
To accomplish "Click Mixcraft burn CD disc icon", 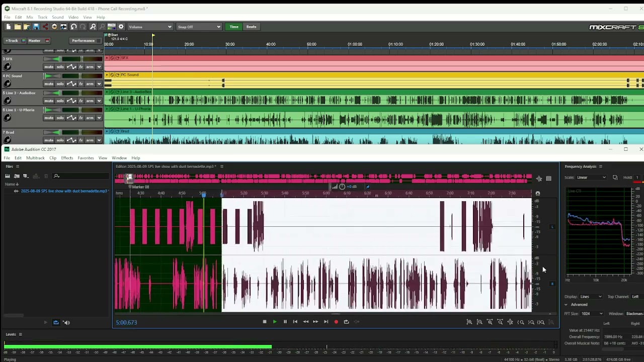I will click(54, 27).
